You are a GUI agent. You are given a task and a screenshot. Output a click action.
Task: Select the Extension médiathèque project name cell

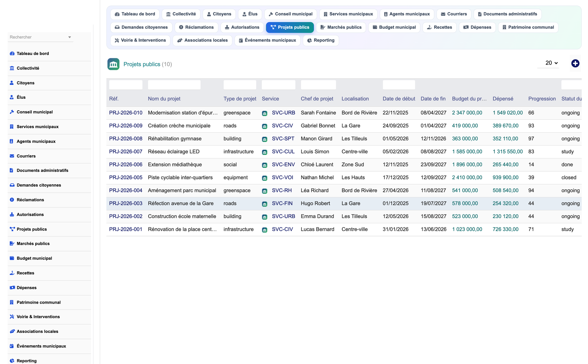175,165
